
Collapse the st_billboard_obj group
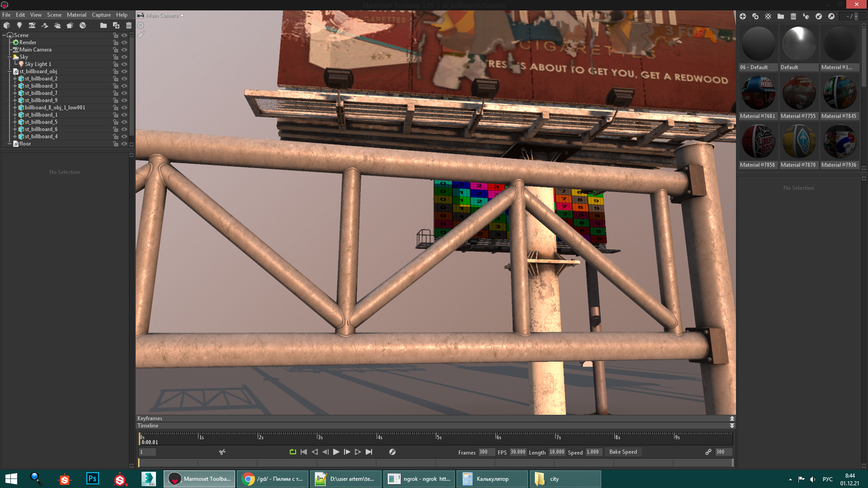click(9, 71)
